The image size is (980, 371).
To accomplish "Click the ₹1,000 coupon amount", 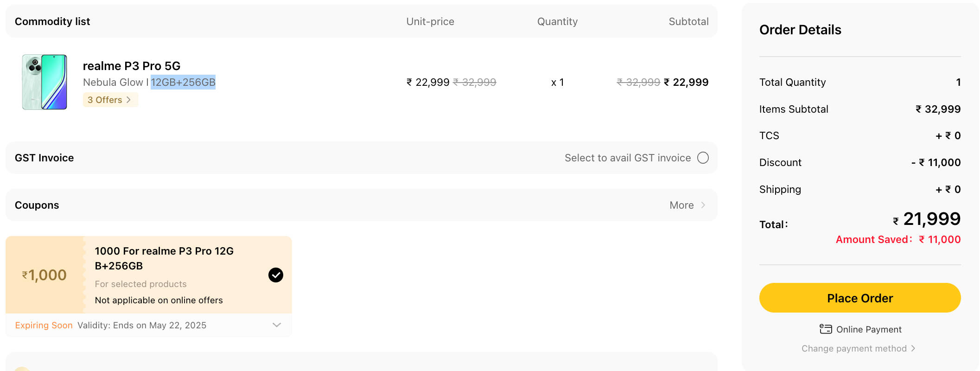I will [45, 275].
